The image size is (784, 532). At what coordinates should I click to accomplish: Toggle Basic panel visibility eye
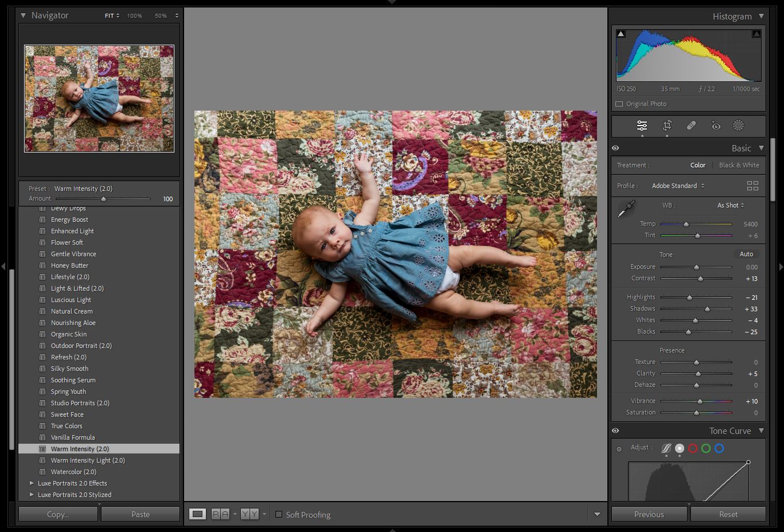pos(615,148)
